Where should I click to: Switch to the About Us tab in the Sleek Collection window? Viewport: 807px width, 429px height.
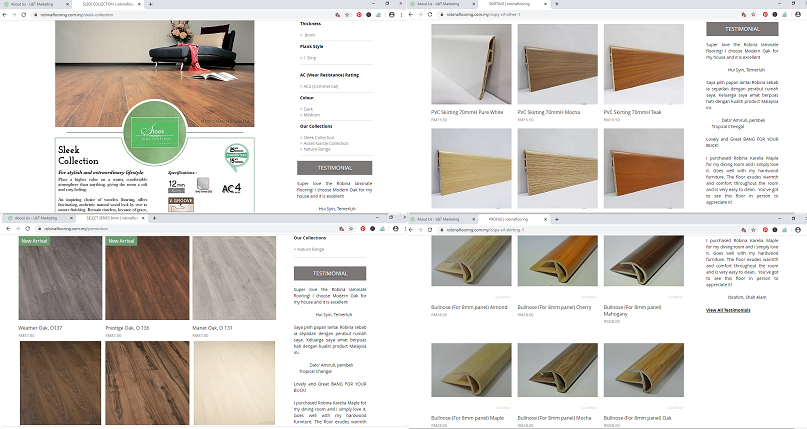pyautogui.click(x=35, y=4)
